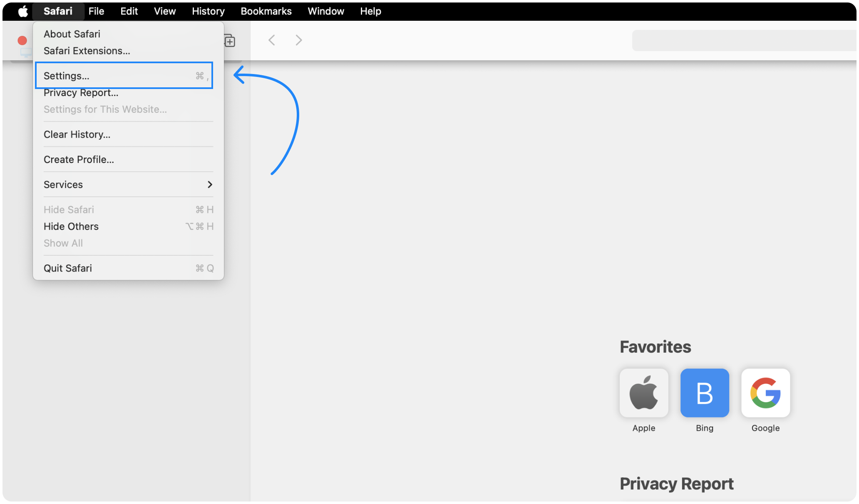Click Privacy Report menu item
The width and height of the screenshot is (859, 504).
click(x=80, y=92)
